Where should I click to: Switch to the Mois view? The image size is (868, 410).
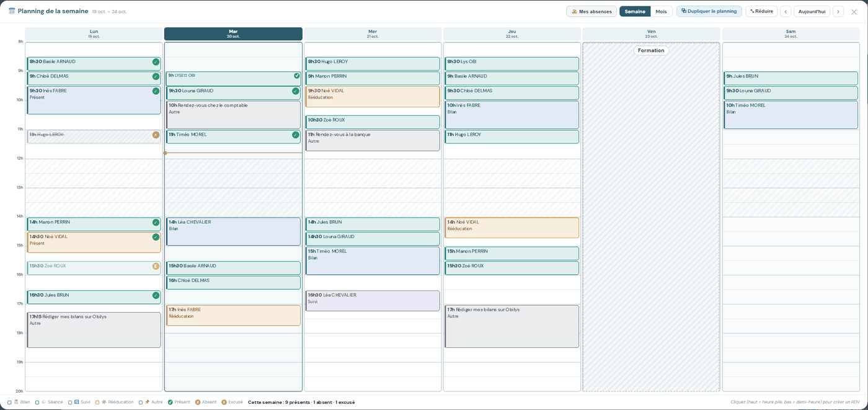click(662, 11)
